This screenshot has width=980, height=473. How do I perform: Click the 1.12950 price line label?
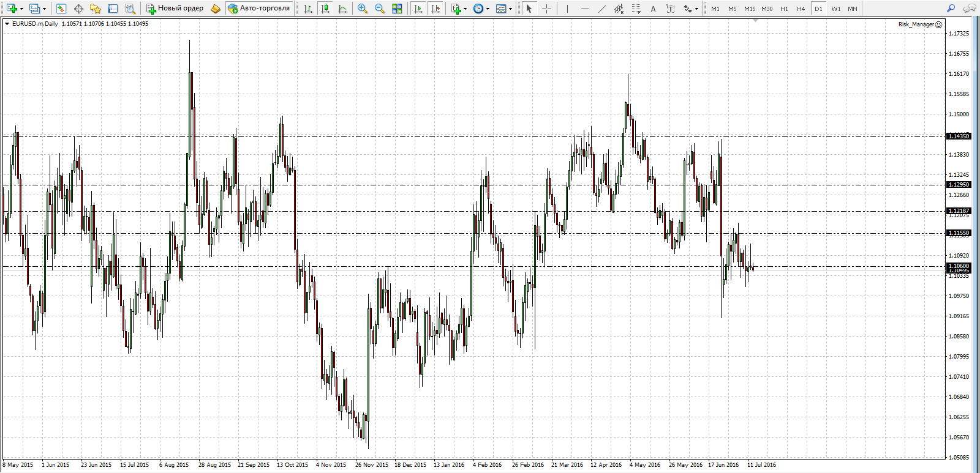[x=959, y=185]
